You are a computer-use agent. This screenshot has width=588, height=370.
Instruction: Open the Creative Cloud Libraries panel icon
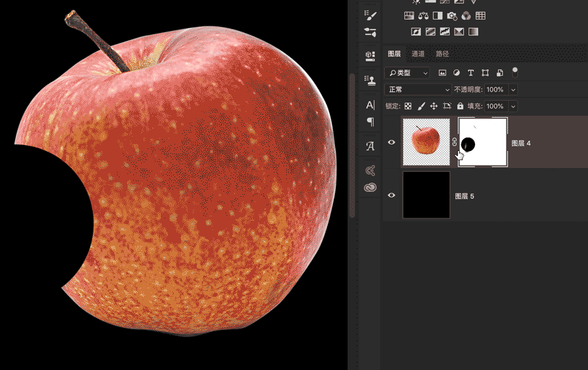point(370,187)
